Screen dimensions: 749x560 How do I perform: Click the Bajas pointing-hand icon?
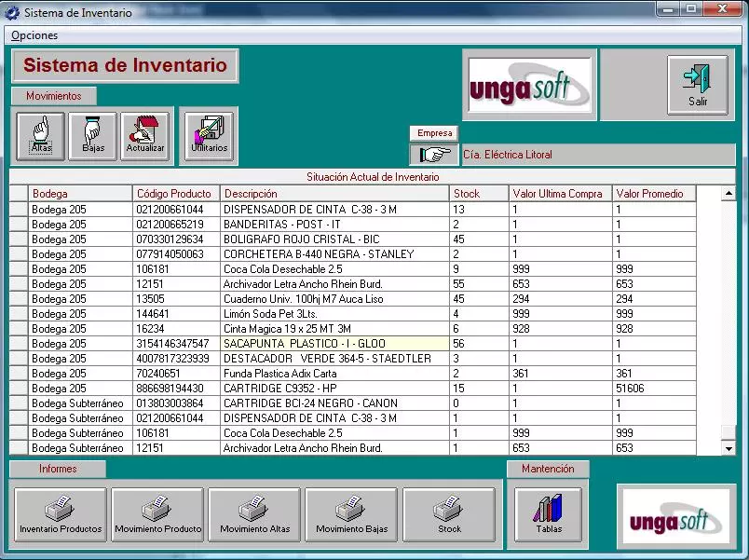coord(91,135)
